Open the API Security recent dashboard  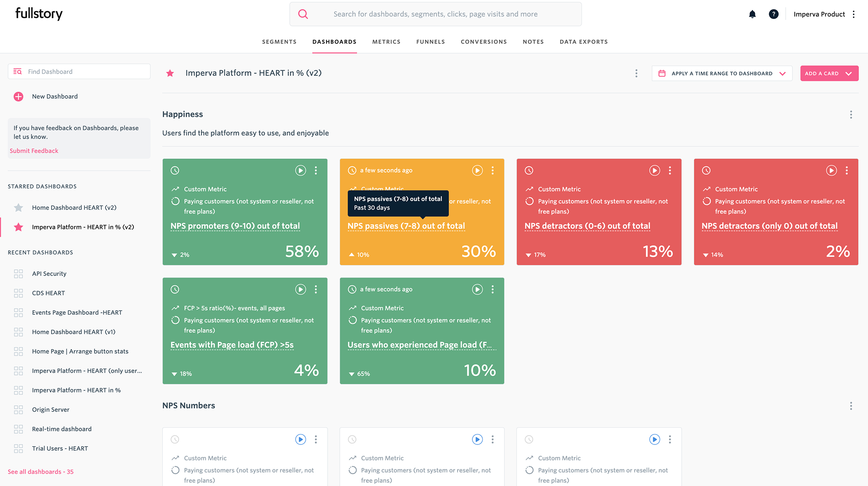point(49,274)
